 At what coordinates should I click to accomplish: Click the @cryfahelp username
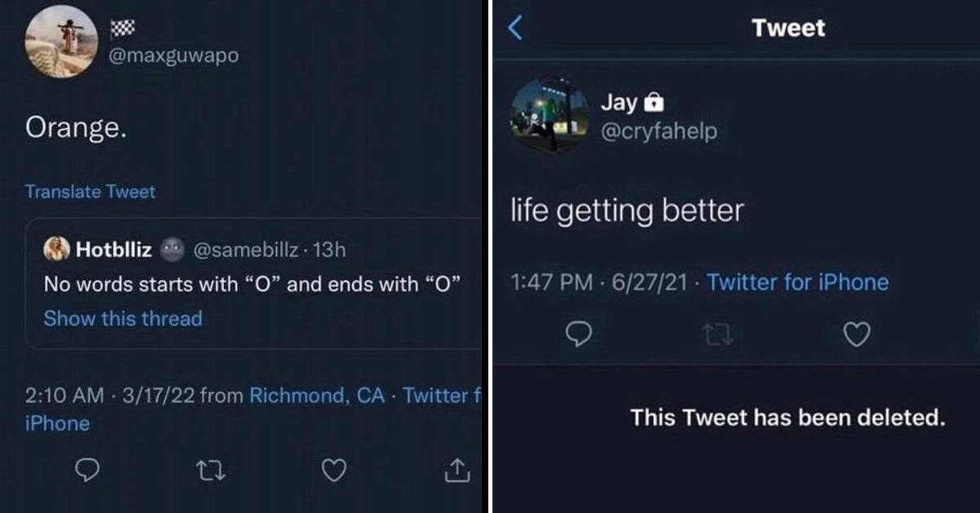coord(659,131)
